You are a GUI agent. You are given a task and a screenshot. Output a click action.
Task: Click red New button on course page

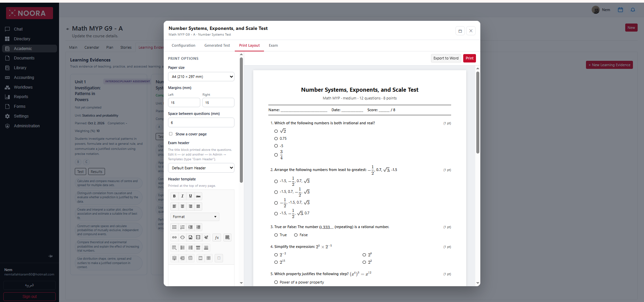631,28
